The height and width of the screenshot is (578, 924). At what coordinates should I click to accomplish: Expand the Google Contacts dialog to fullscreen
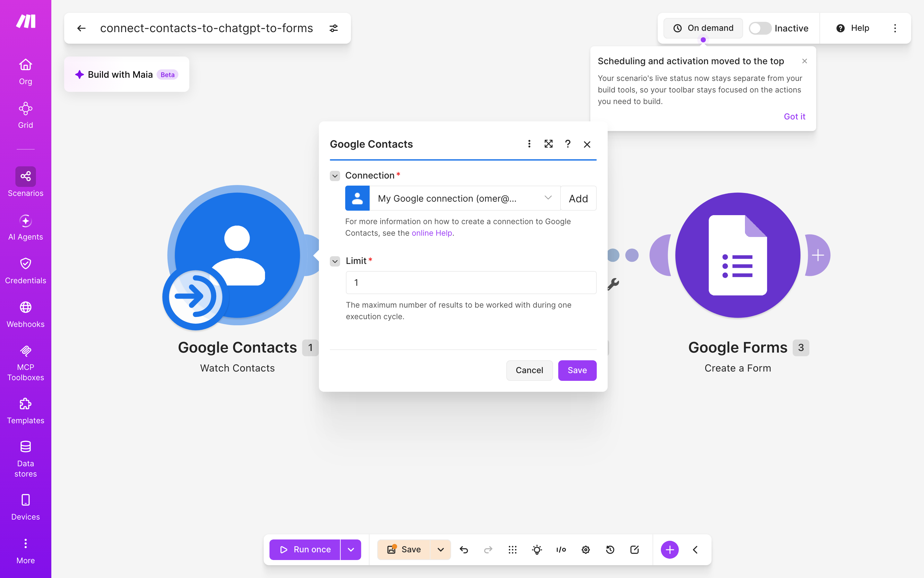549,144
